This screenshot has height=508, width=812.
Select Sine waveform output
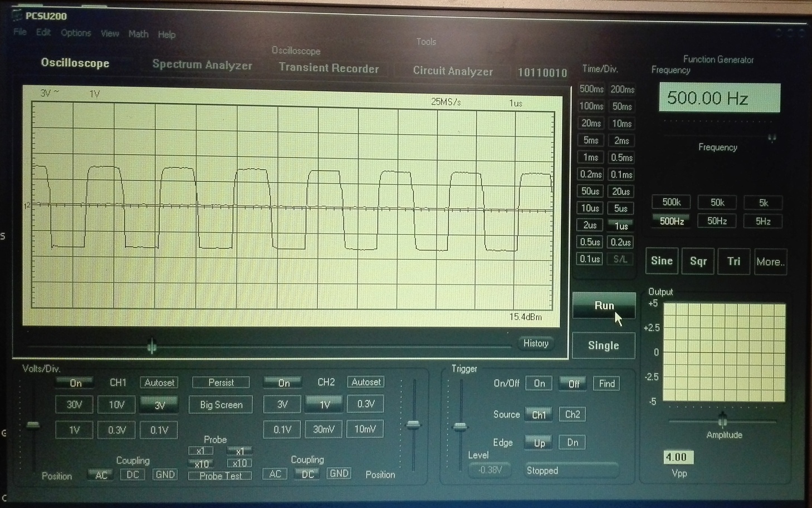click(x=662, y=261)
